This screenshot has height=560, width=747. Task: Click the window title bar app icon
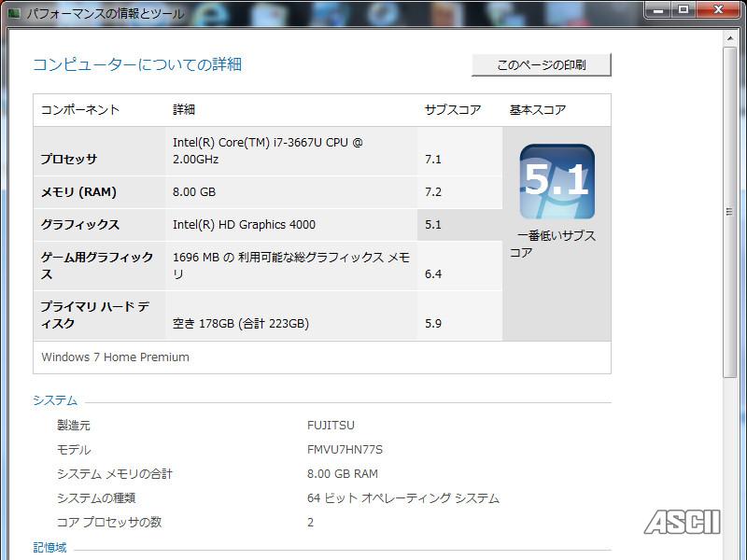click(14, 13)
